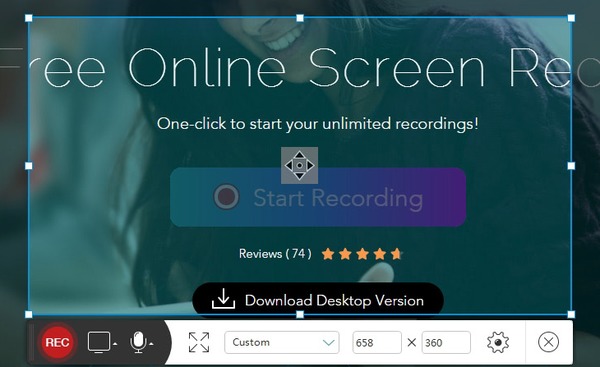Click the five-star rating display
The image size is (600, 367).
click(362, 254)
